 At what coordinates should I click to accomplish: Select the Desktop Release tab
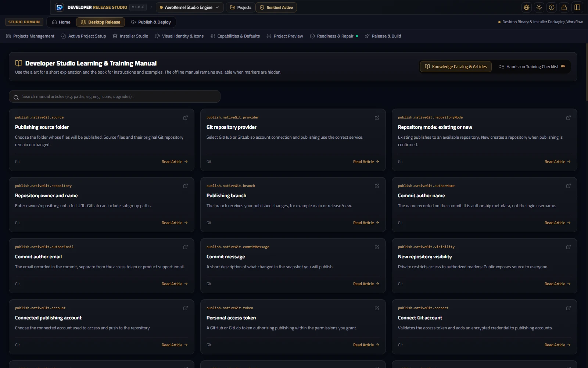[x=101, y=22]
